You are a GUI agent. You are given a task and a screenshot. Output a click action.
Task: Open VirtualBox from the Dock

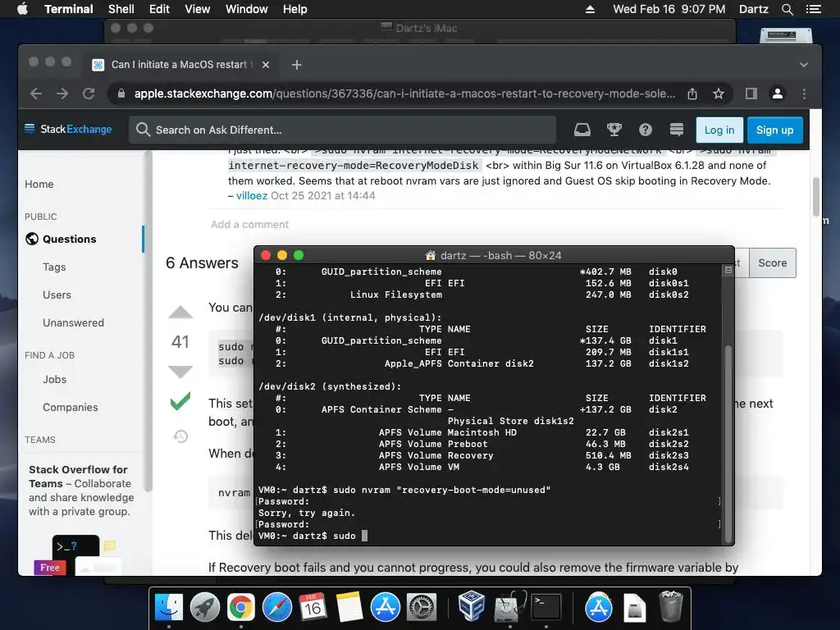pyautogui.click(x=472, y=606)
